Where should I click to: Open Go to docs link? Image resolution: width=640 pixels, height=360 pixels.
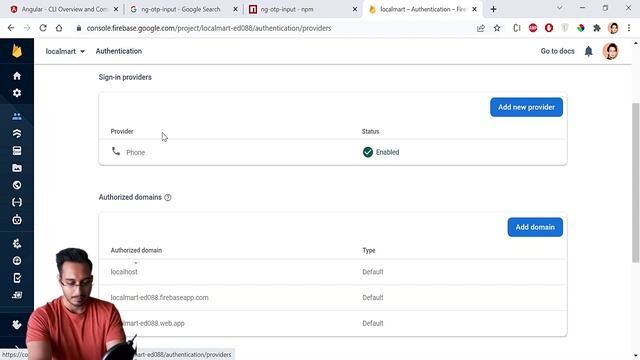click(557, 51)
